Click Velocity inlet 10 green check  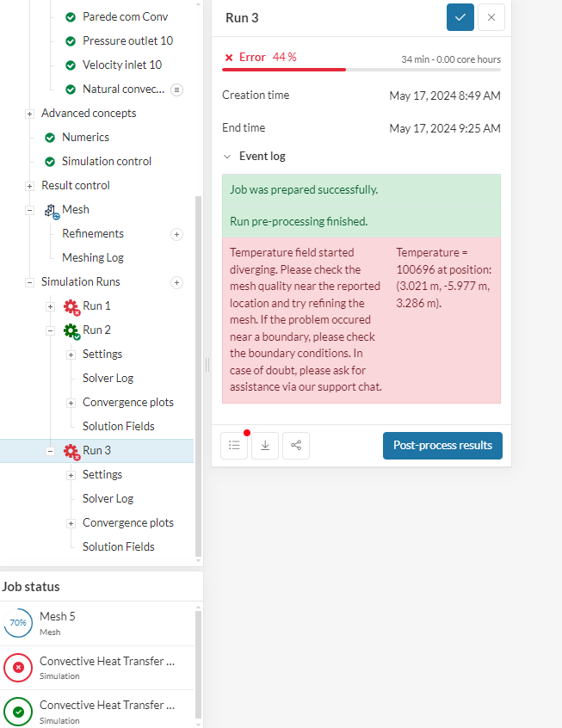71,65
